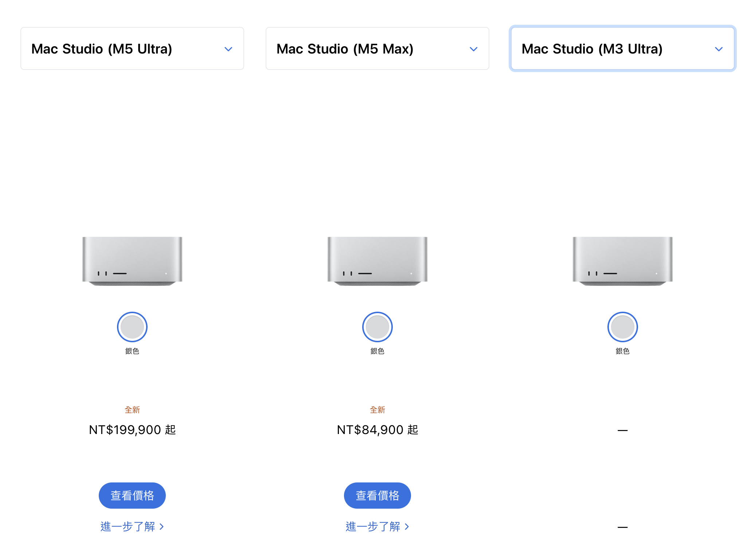Click the 全新 label above NT$199,900

[132, 410]
